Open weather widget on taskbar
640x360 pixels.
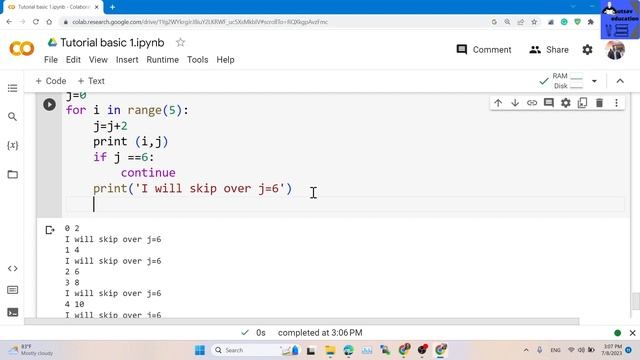point(32,350)
